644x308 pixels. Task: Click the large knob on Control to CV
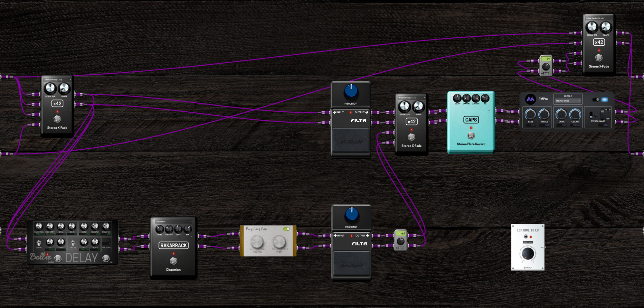528,254
